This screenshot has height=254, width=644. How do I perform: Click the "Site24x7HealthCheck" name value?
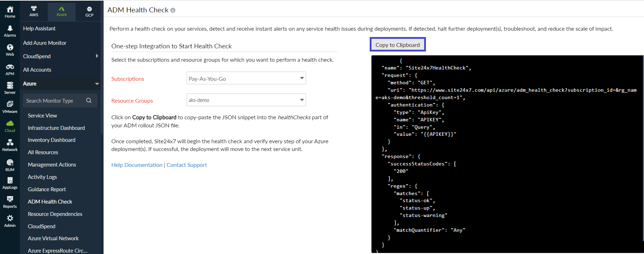tap(437, 68)
